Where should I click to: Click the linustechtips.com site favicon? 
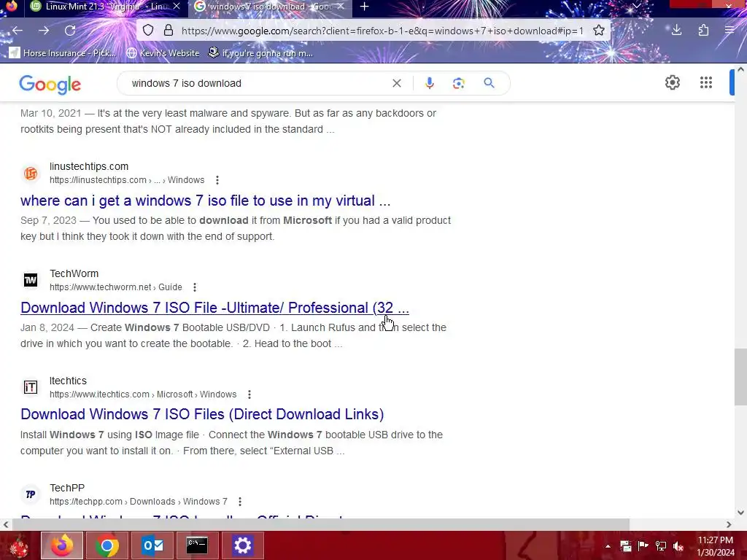[31, 174]
